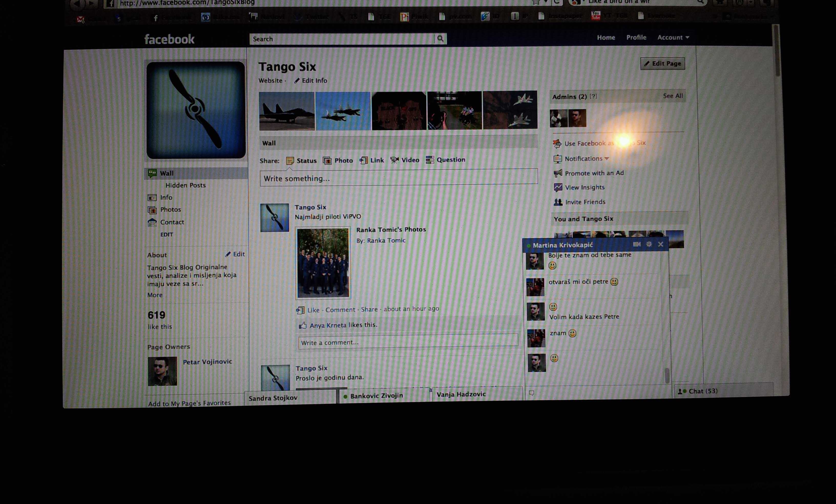Open Petar Vojinovic's profile link
836x504 pixels.
tap(207, 362)
